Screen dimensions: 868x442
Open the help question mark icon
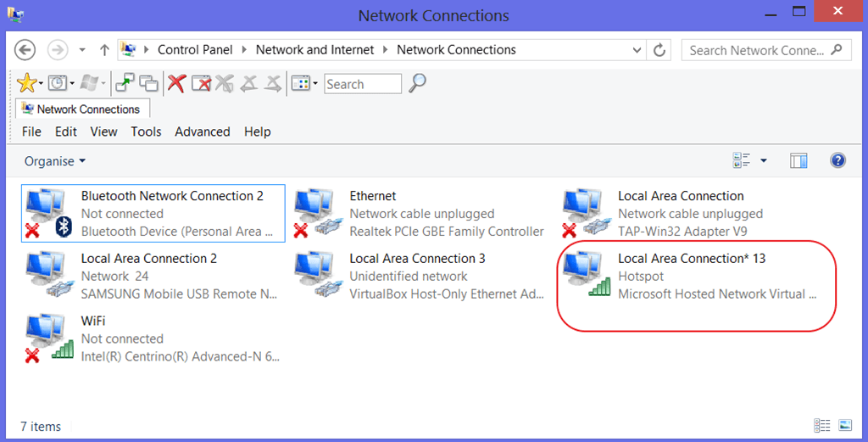pos(837,160)
